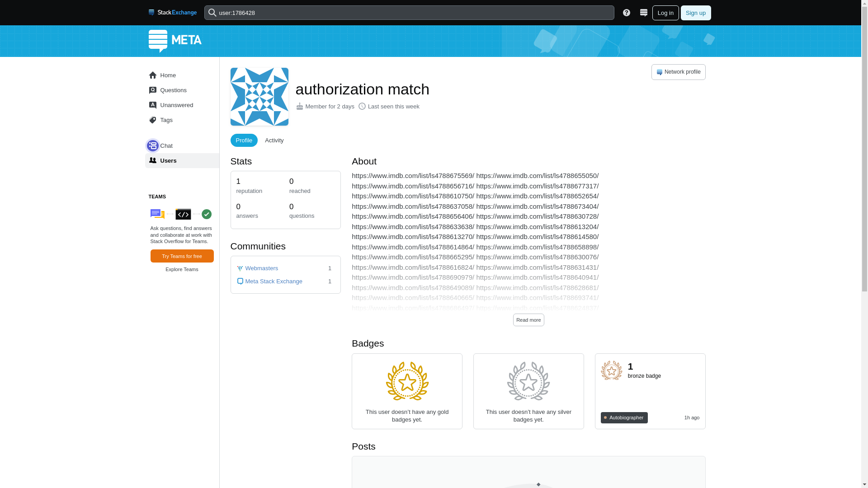This screenshot has width=868, height=488.
Task: Click the Questions sidebar icon
Action: pyautogui.click(x=153, y=90)
